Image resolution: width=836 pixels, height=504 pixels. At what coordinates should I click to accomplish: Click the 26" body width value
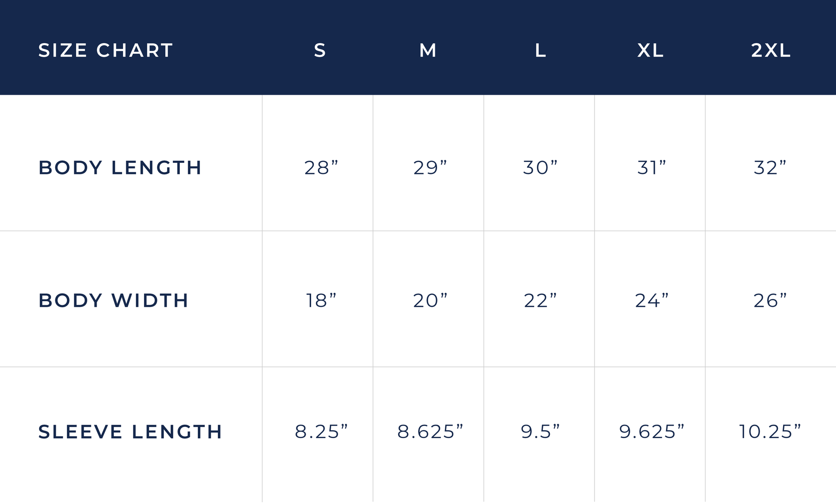tap(770, 300)
